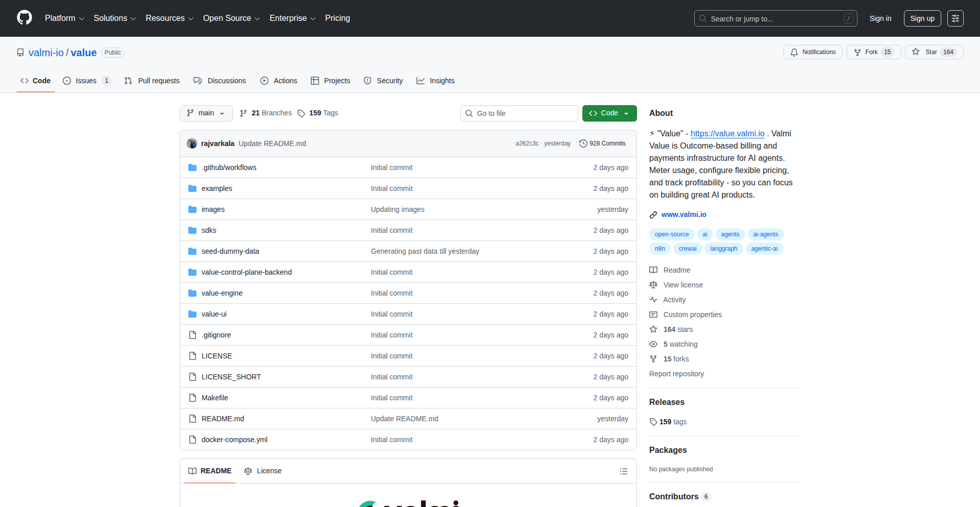Switch to the Issues tab

point(86,81)
